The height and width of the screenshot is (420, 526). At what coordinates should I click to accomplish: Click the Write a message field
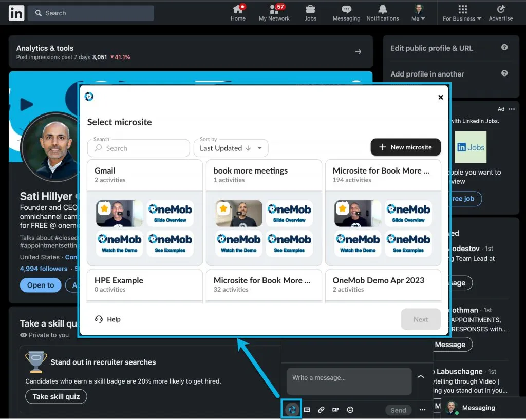click(x=349, y=381)
